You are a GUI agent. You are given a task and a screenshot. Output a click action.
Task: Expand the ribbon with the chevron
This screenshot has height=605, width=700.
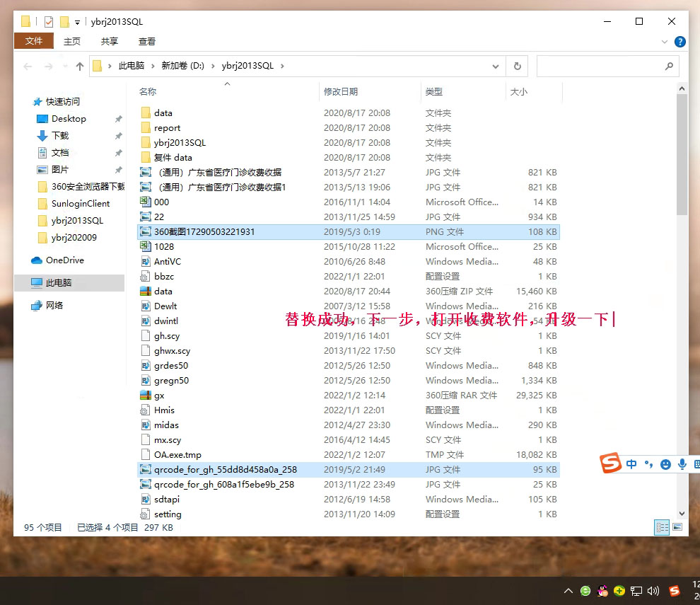click(665, 42)
